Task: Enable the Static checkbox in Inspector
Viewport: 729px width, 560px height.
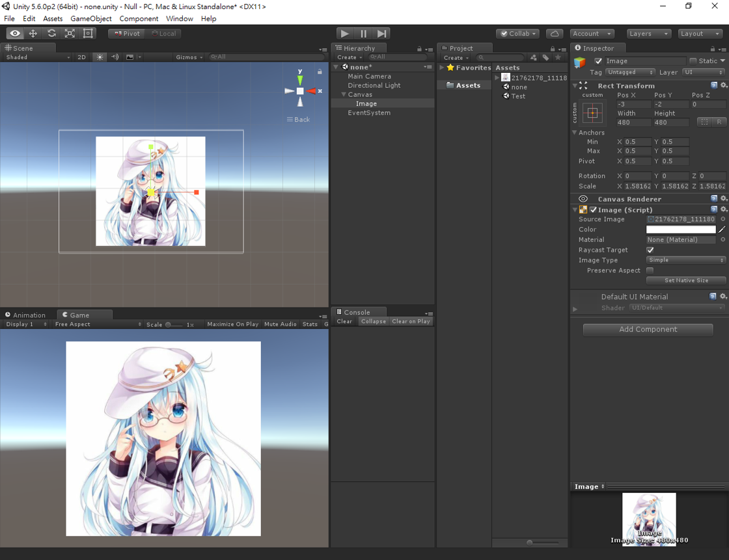Action: tap(692, 60)
